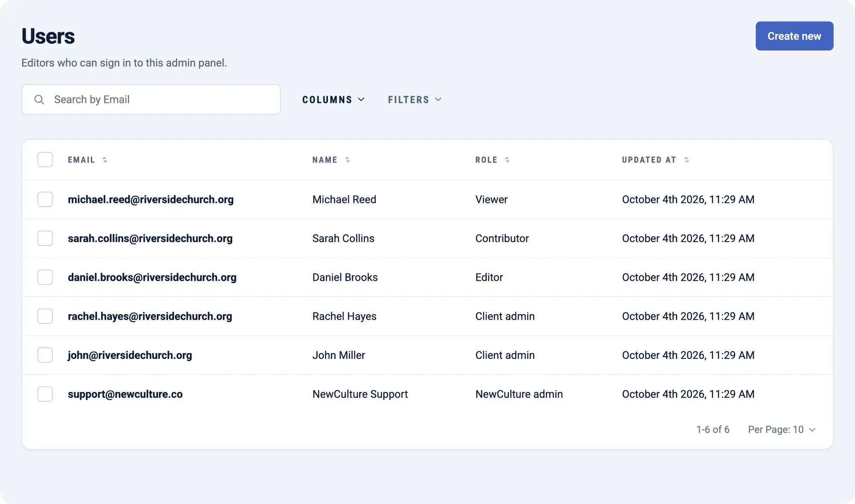Open the Columns dropdown

[333, 100]
